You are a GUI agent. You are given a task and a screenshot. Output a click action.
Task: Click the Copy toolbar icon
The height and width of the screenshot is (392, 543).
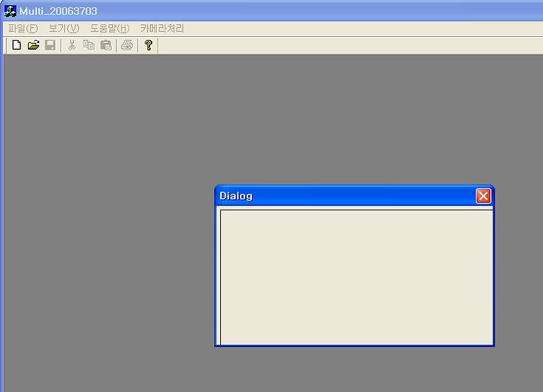pyautogui.click(x=89, y=45)
